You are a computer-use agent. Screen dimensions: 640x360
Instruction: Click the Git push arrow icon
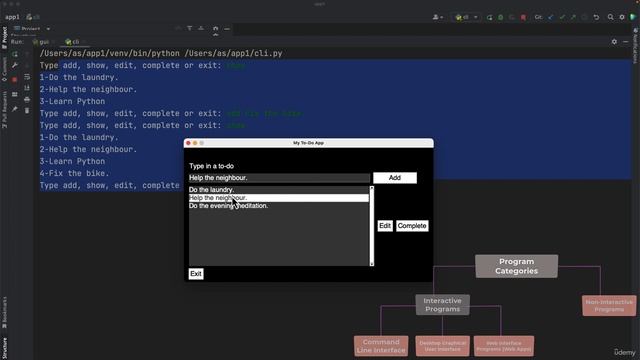pyautogui.click(x=573, y=17)
